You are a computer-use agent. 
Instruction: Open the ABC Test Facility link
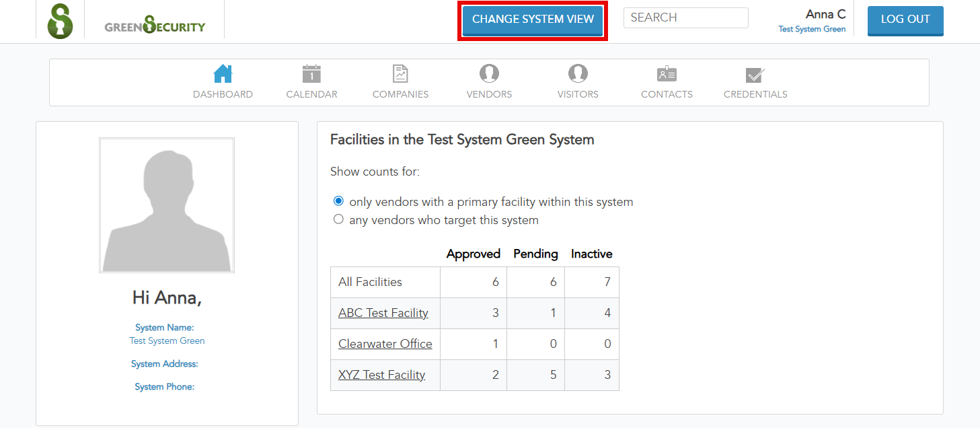coord(383,313)
